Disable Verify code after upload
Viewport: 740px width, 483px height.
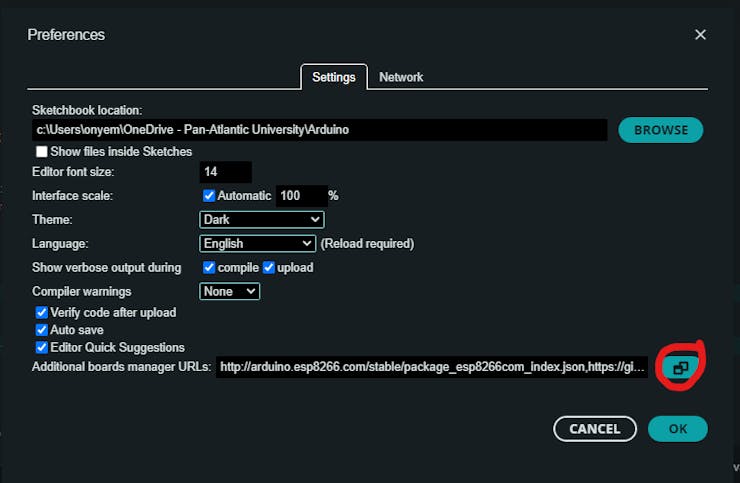[42, 313]
